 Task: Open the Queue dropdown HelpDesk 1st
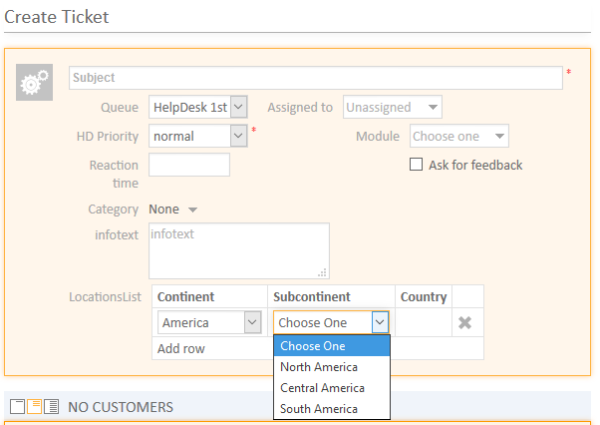[198, 107]
